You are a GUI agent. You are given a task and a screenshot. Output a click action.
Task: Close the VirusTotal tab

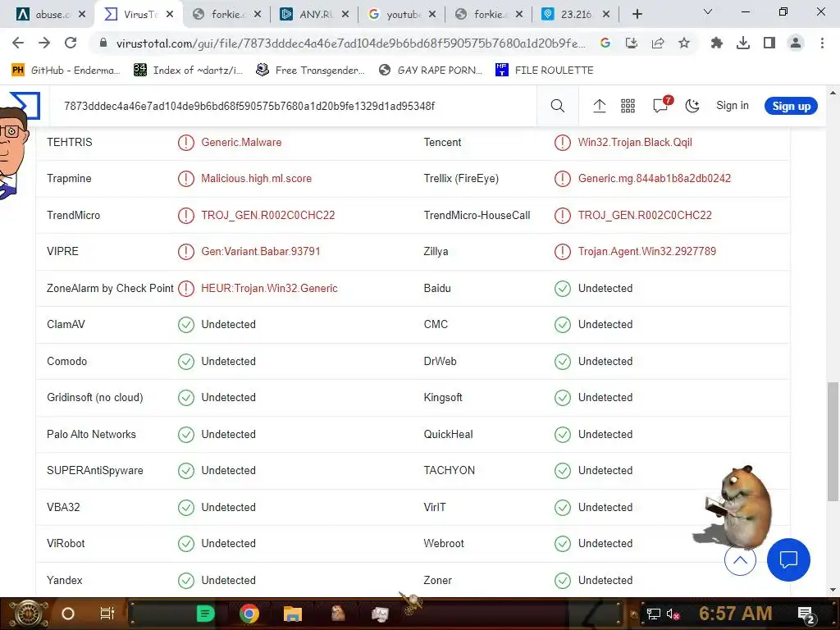click(x=170, y=15)
